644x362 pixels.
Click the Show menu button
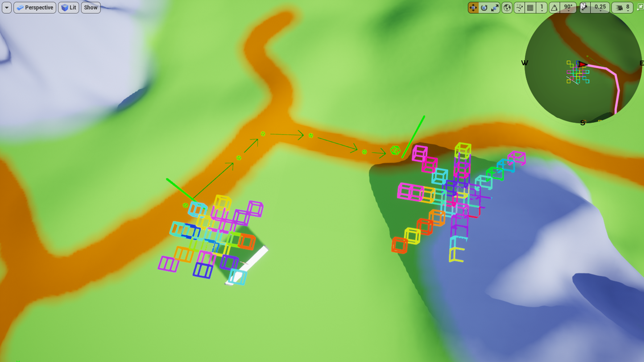pyautogui.click(x=90, y=7)
